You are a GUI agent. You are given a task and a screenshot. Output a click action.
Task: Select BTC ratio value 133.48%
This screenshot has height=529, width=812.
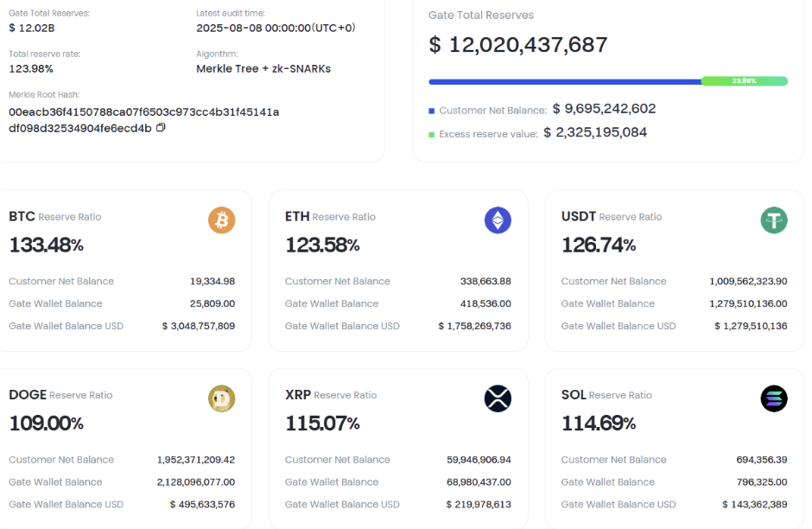(x=47, y=245)
